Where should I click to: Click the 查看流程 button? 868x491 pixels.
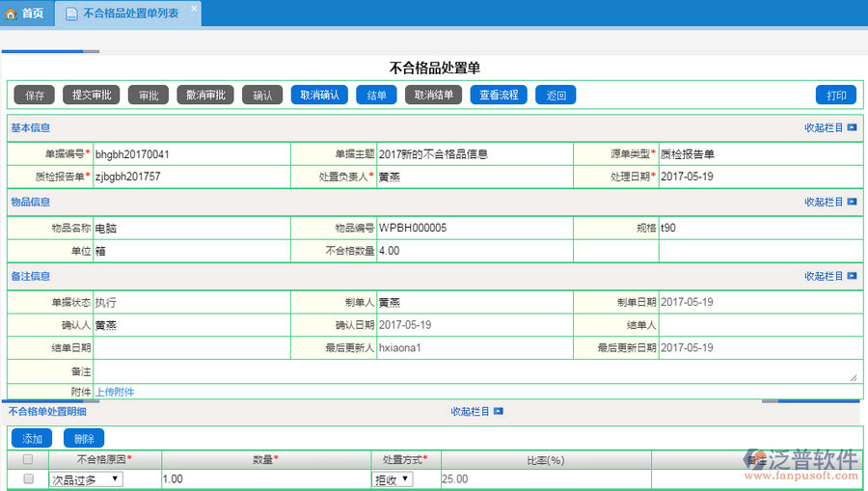499,95
